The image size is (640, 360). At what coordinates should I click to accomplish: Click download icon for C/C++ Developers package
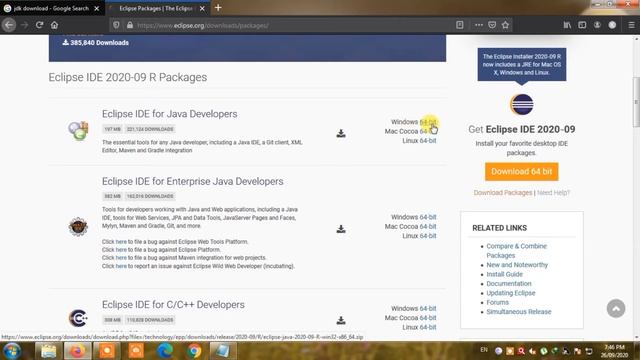341,320
